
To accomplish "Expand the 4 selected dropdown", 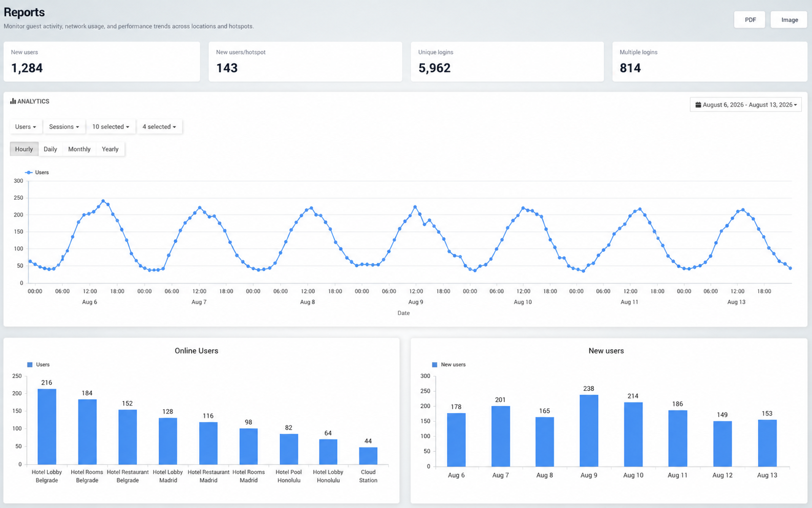I will (x=159, y=126).
